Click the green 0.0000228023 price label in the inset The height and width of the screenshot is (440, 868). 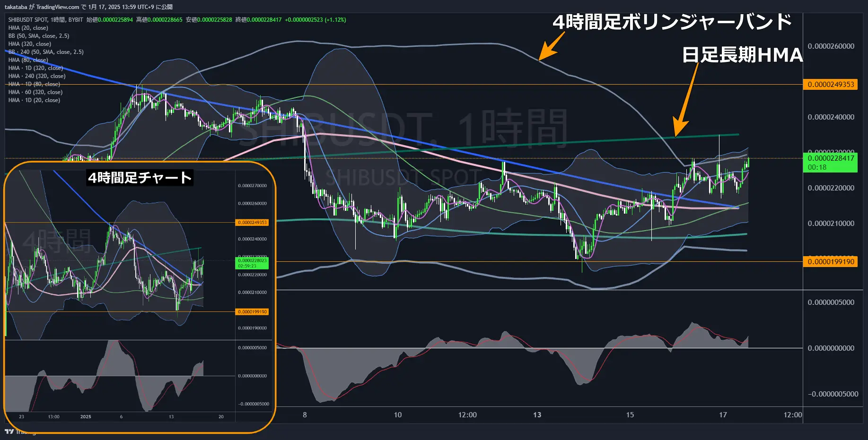coord(253,260)
